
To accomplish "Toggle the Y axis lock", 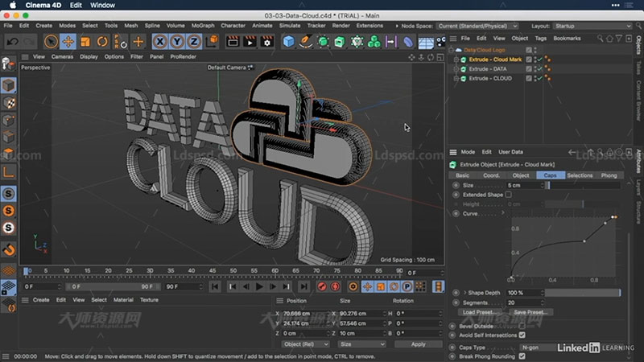I will [177, 42].
